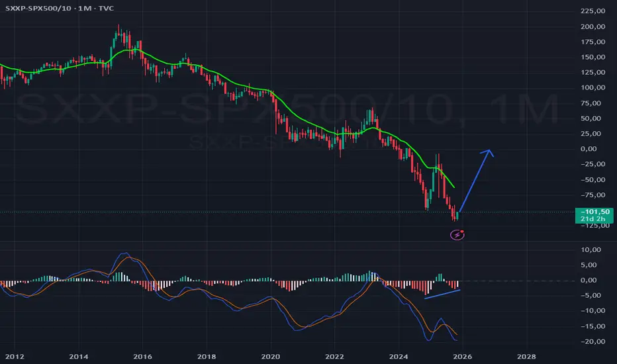Click the 125,00 price axis label
This screenshot has height=364, width=617.
pos(593,72)
